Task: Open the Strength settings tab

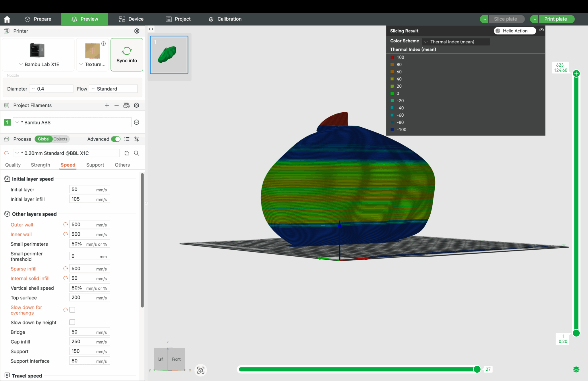Action: tap(40, 165)
